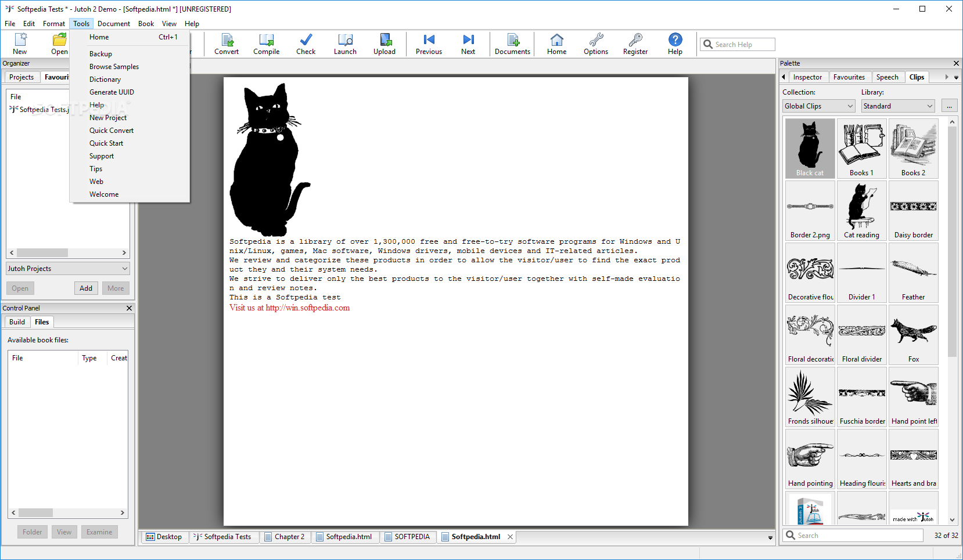Open the Jutoh Projects dropdown
Image resolution: width=963 pixels, height=560 pixels.
68,269
